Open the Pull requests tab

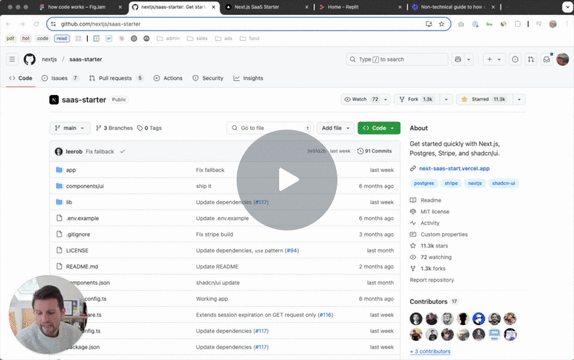point(116,78)
